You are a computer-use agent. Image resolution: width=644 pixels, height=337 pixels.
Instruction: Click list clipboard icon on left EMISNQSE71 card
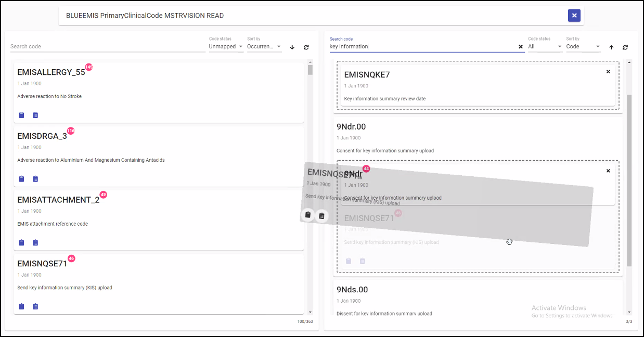tap(35, 306)
